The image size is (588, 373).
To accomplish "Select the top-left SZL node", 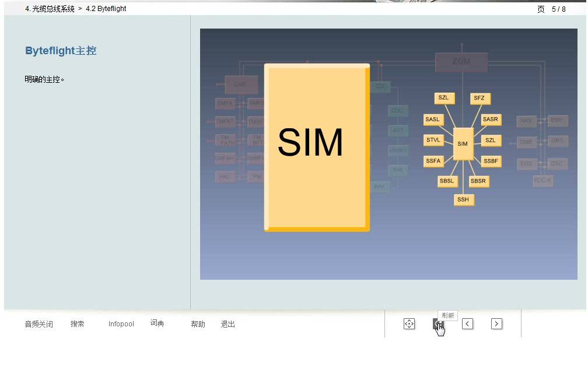I will [444, 98].
